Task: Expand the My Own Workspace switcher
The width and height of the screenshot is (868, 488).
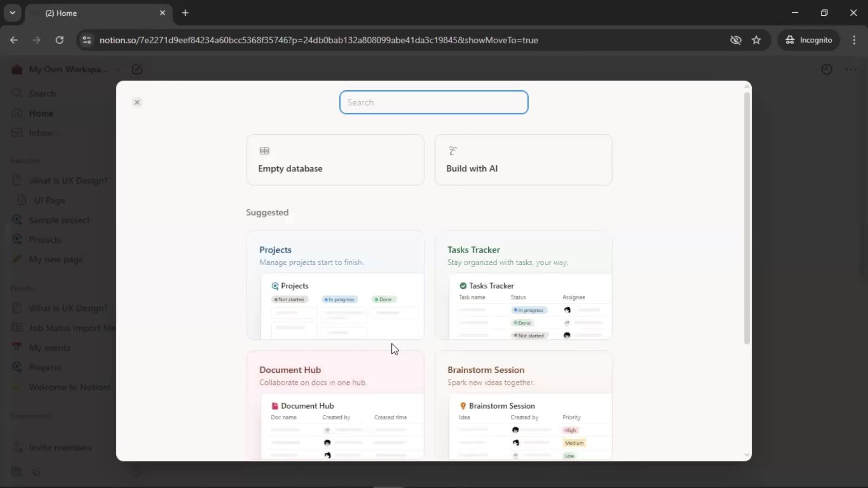Action: pyautogui.click(x=68, y=70)
